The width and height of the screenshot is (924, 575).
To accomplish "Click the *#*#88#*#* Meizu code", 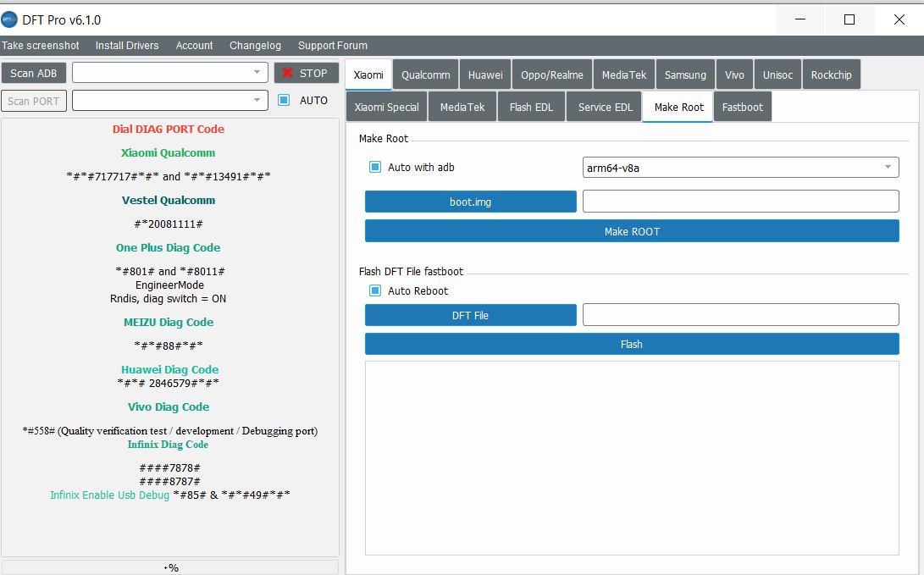I will [x=169, y=346].
